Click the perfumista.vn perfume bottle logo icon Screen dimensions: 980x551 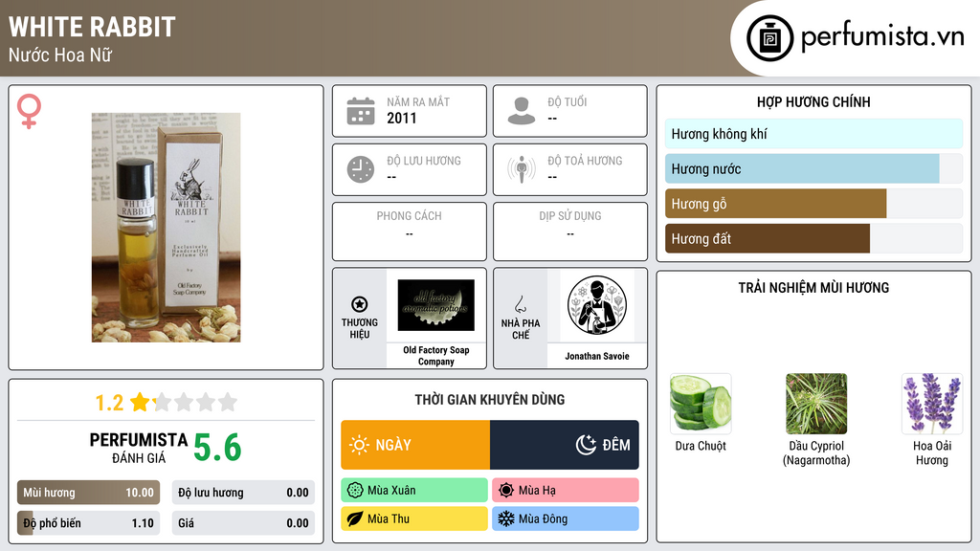pos(769,38)
